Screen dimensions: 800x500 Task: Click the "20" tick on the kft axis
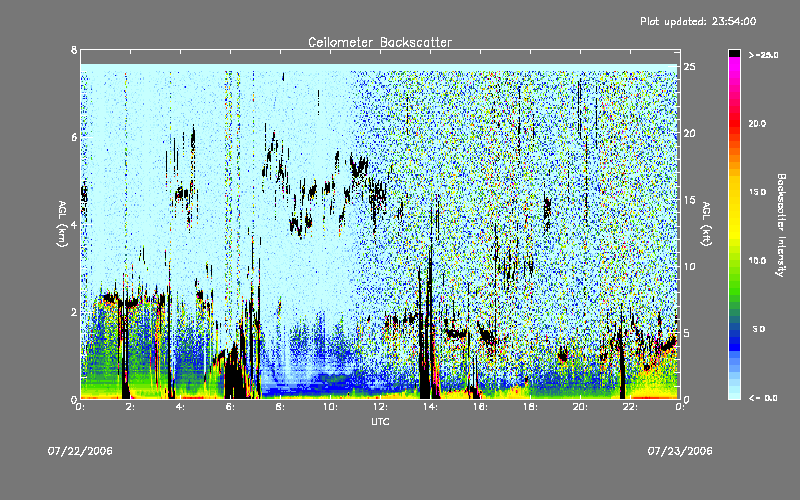point(690,133)
